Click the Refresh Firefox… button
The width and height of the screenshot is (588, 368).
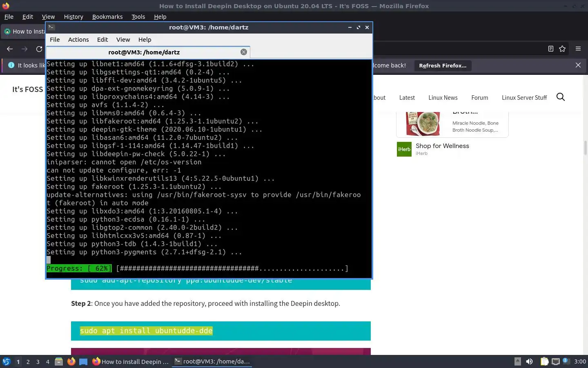coord(443,65)
